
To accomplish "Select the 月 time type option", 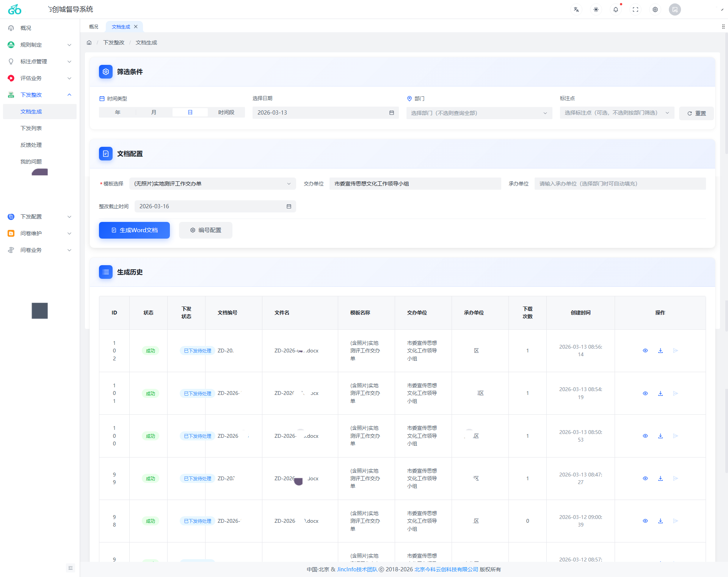I will (x=154, y=112).
